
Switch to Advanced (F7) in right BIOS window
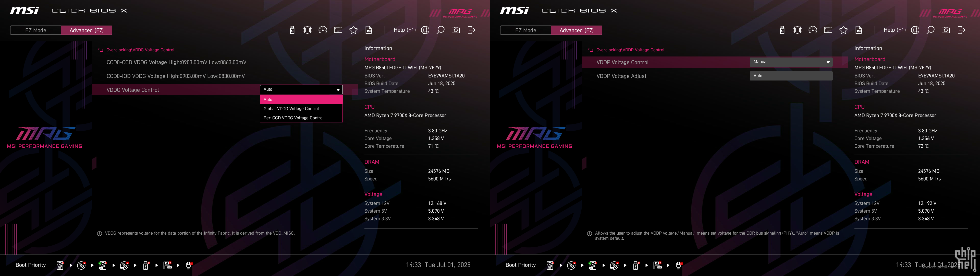click(577, 30)
